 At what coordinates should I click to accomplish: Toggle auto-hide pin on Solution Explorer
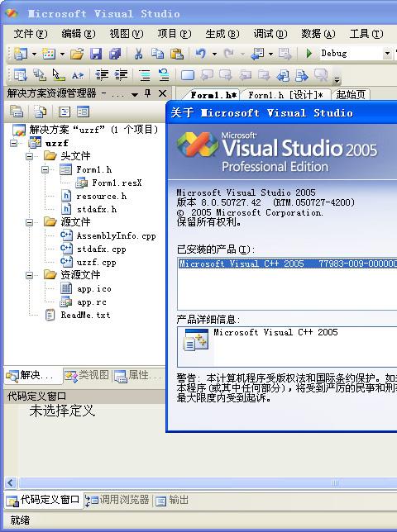coord(148,93)
